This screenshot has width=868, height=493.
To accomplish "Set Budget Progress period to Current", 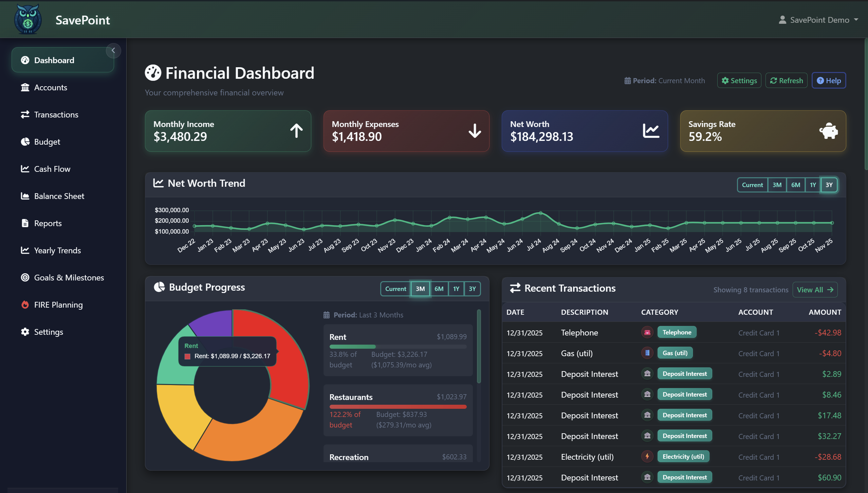I will pos(395,289).
